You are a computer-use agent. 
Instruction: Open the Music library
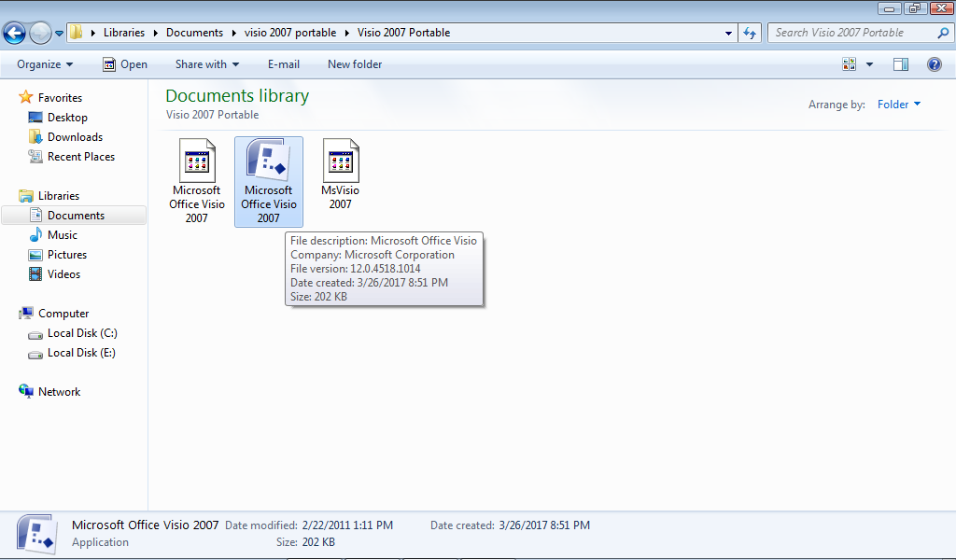point(63,235)
